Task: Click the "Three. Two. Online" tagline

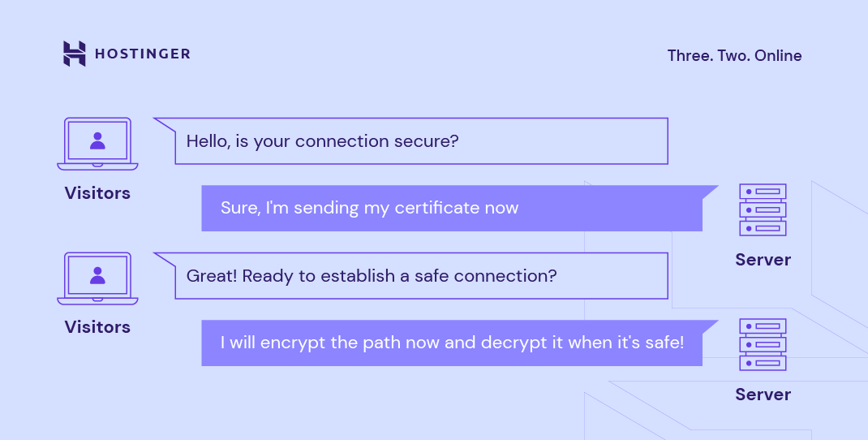Action: pos(734,56)
